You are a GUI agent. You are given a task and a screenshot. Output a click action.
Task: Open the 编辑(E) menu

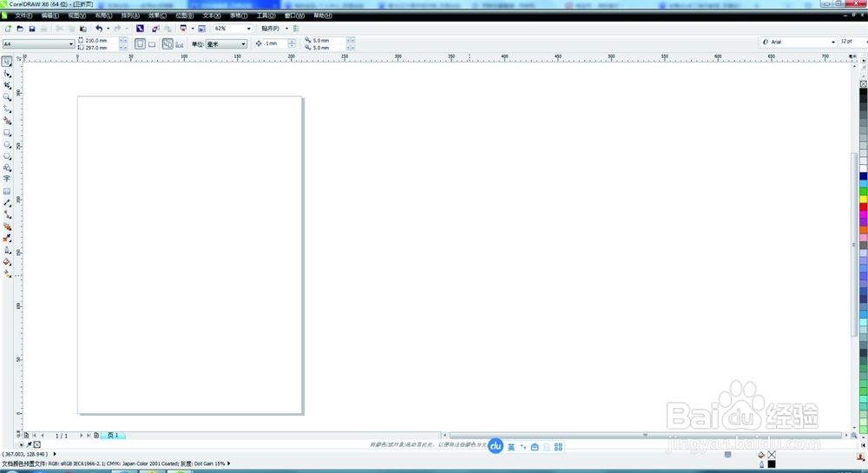pos(49,16)
